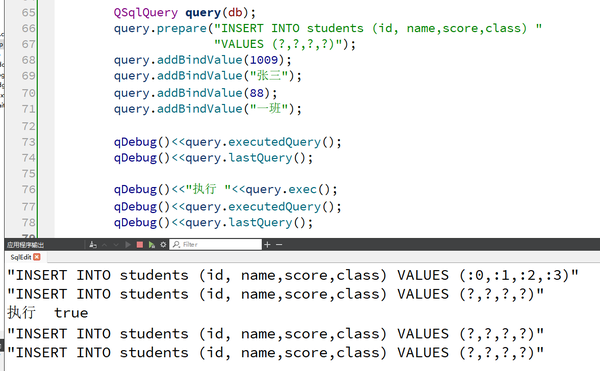
Task: Click the QSqlQuery type name on line 65
Action: 145,13
